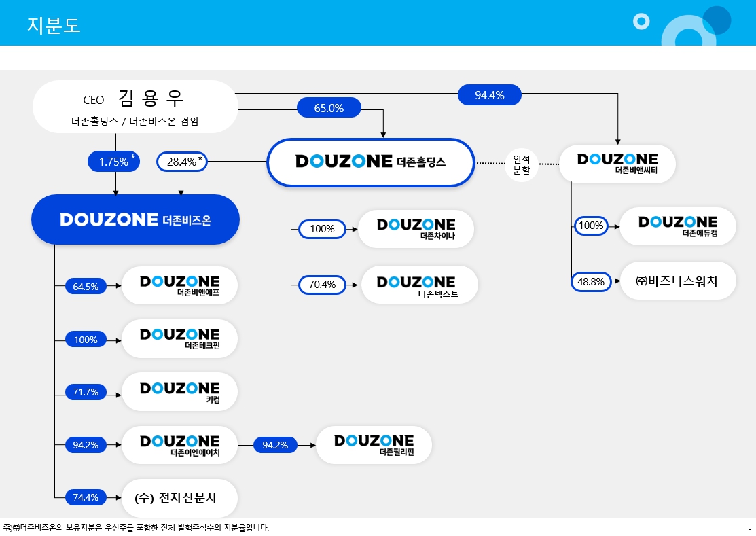Select the 더존차이나 company box
Image resolution: width=756 pixels, height=536 pixels.
pyautogui.click(x=416, y=229)
